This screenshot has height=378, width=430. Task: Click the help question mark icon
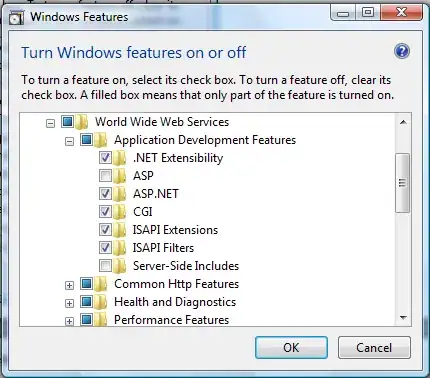(402, 51)
